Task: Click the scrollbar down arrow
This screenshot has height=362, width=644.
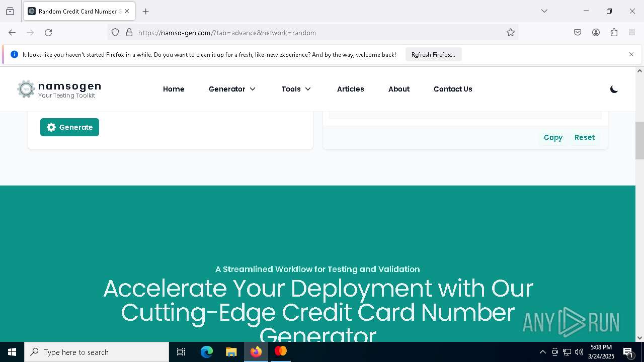Action: [x=639, y=338]
